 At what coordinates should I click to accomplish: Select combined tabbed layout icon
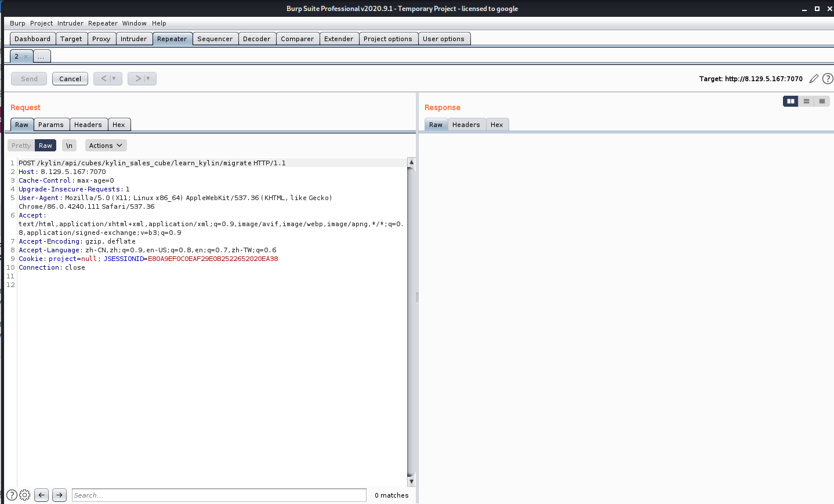pyautogui.click(x=822, y=101)
